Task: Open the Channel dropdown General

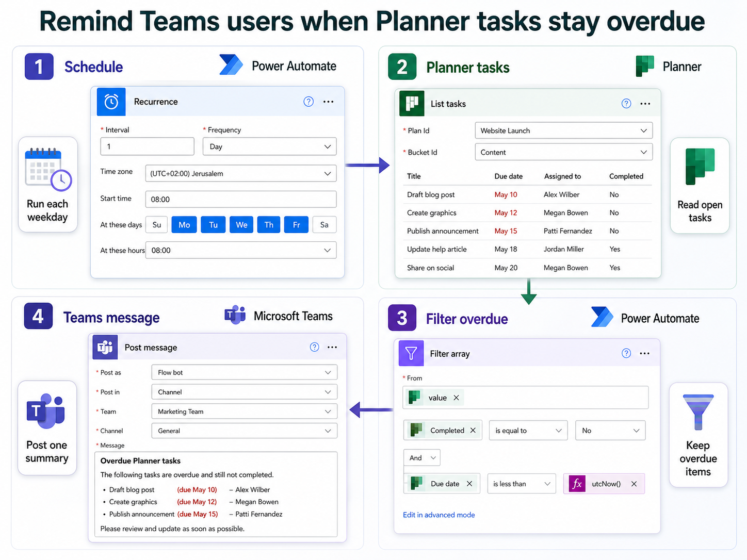Action: point(244,431)
